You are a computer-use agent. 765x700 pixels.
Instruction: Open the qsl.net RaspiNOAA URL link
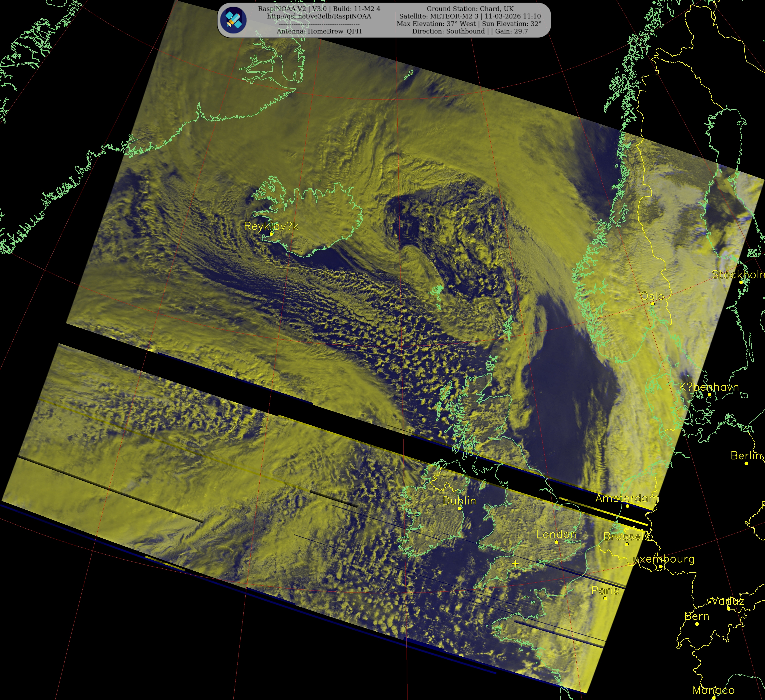tap(319, 16)
